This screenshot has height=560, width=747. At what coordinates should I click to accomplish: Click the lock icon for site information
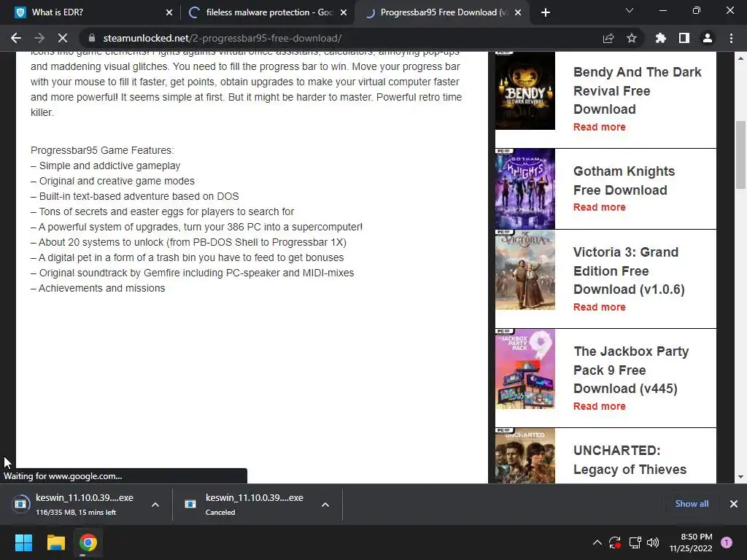(92, 38)
